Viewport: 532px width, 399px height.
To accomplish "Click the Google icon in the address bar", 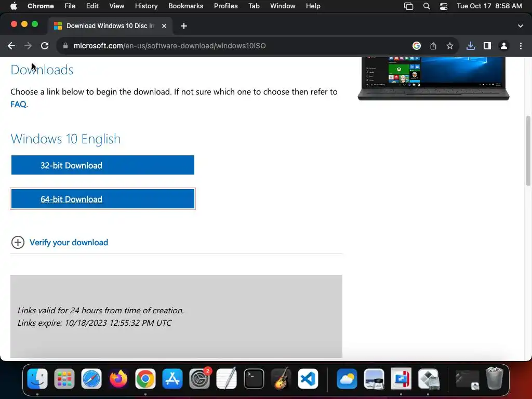I will pos(417,46).
